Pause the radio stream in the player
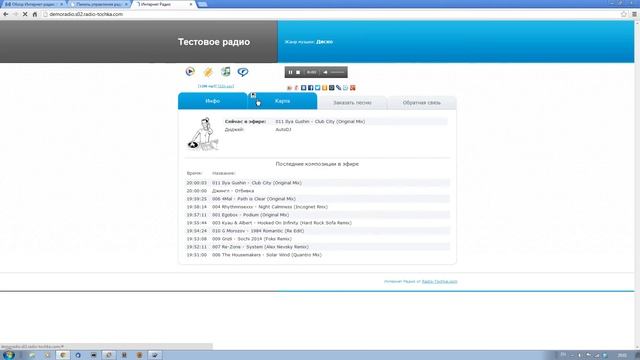This screenshot has height=360, width=640. [291, 72]
